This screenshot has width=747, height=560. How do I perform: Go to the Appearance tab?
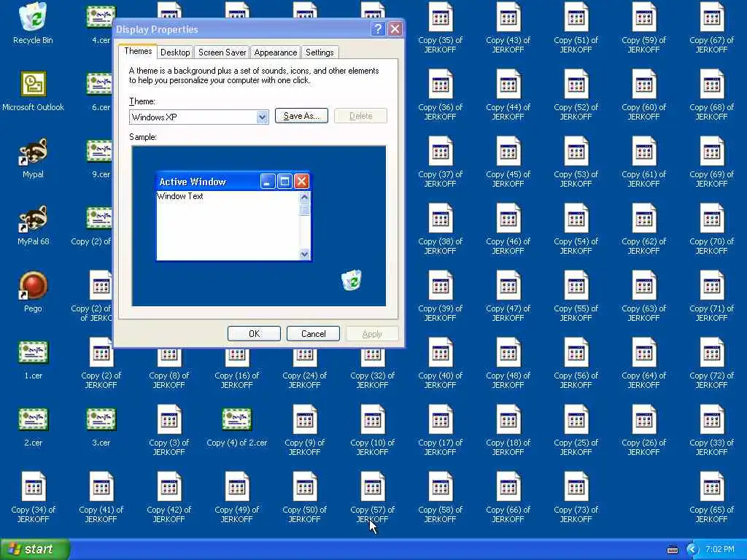click(275, 52)
